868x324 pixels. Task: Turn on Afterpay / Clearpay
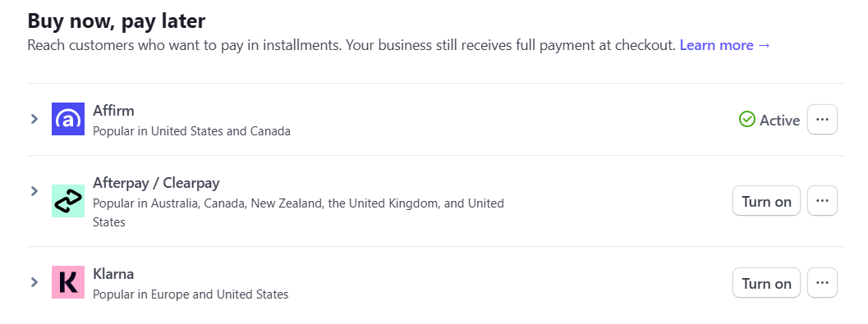click(x=766, y=201)
